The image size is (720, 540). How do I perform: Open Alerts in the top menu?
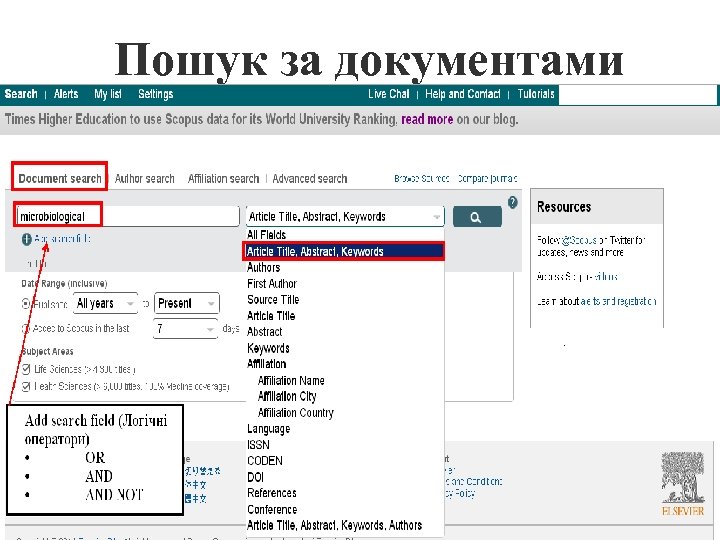(66, 94)
